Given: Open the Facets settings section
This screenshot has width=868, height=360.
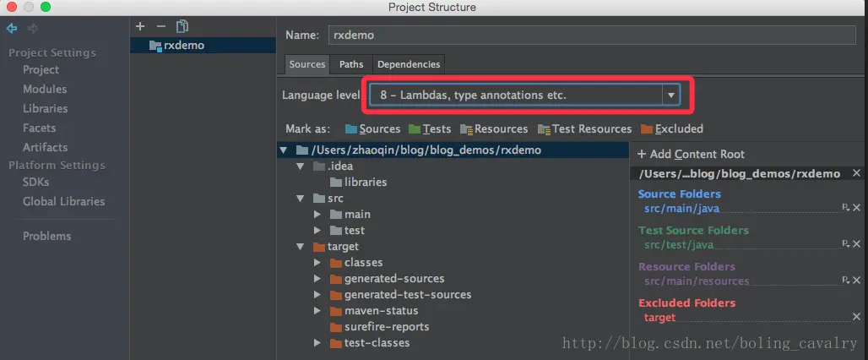Looking at the screenshot, I should coord(40,128).
